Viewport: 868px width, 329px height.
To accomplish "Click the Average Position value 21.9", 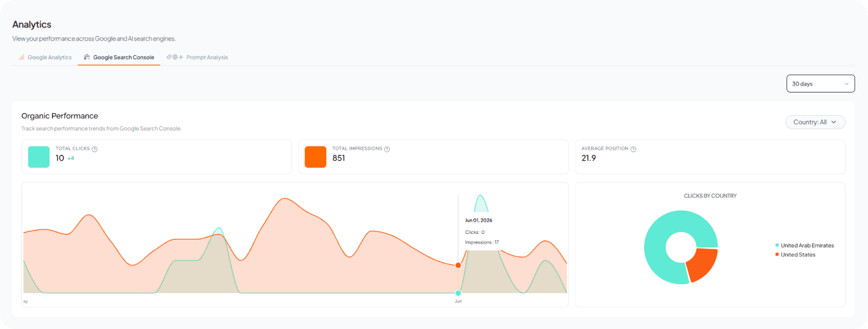I will (x=589, y=158).
